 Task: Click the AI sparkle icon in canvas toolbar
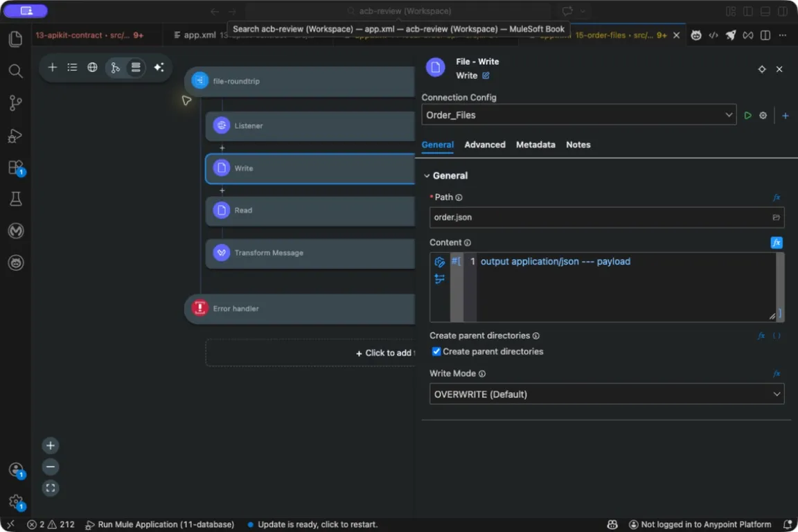click(x=159, y=67)
